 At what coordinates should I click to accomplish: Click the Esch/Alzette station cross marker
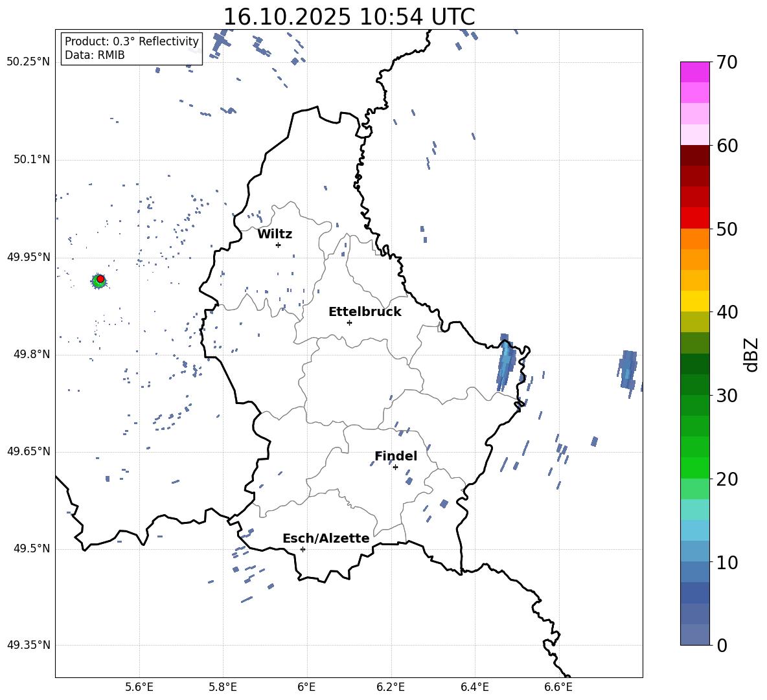click(x=303, y=549)
